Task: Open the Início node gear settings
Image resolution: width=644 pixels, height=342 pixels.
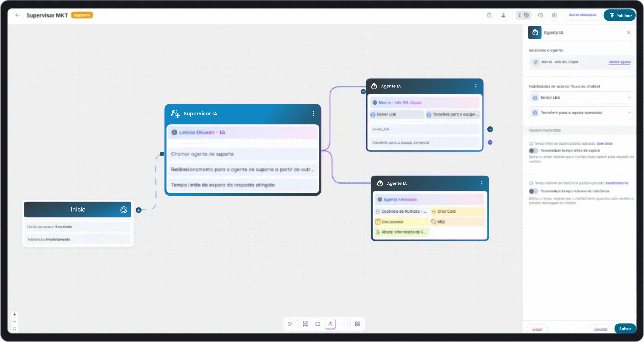Action: [x=124, y=210]
